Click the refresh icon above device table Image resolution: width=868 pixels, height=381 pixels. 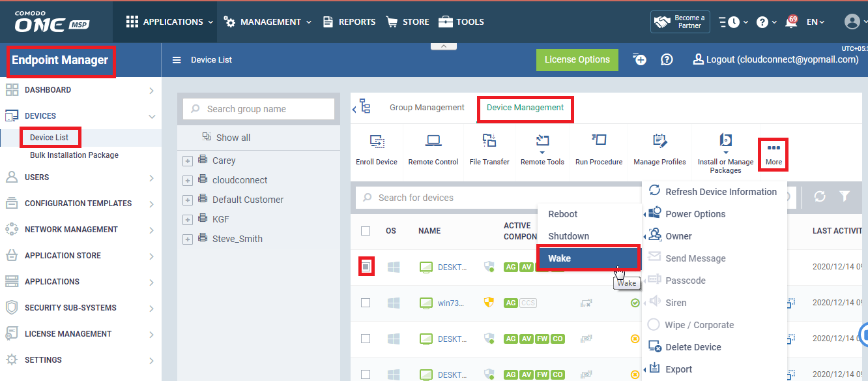click(x=820, y=196)
